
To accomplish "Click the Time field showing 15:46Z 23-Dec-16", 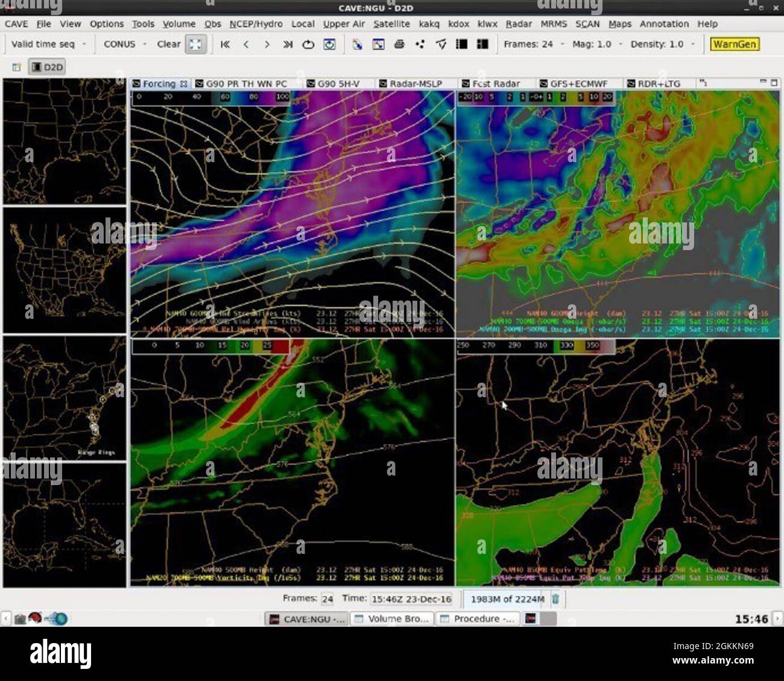I will [411, 599].
